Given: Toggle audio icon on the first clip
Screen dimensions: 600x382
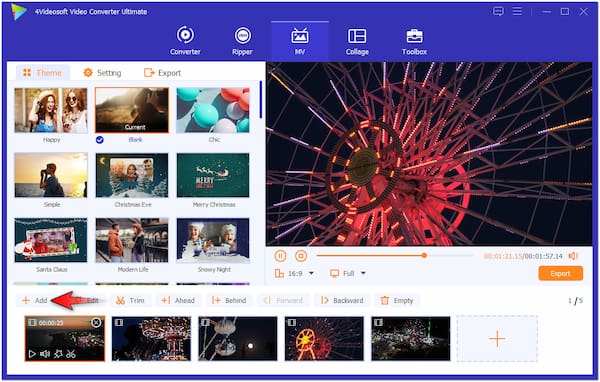Looking at the screenshot, I should [45, 354].
